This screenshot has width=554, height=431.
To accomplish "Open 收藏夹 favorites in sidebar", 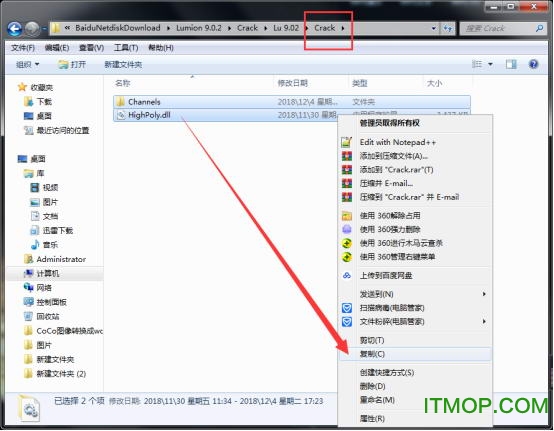I will coord(42,87).
